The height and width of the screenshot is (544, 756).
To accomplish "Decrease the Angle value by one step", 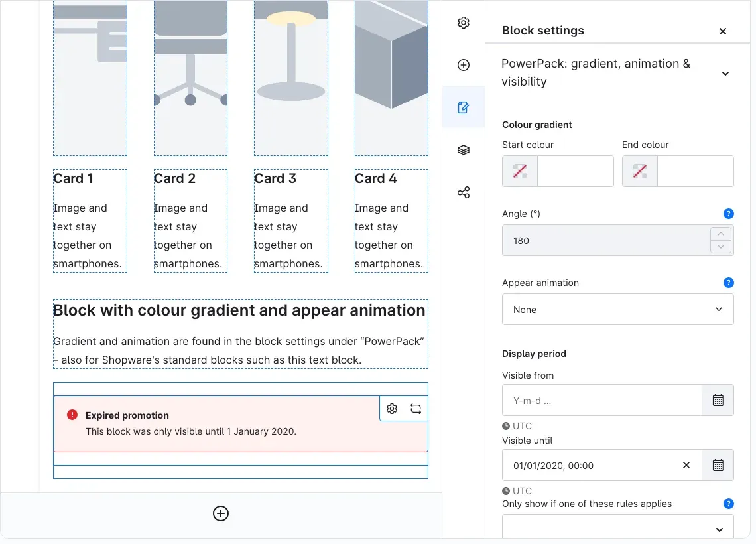I will [721, 246].
